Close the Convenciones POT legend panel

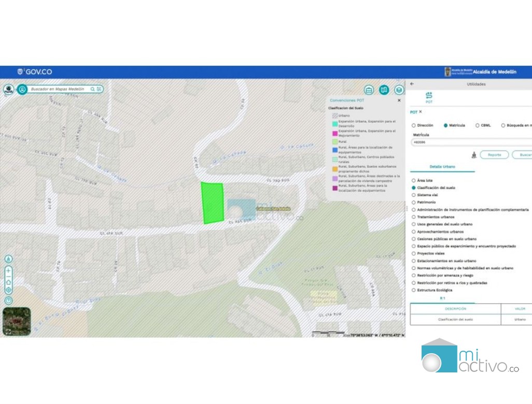[399, 100]
